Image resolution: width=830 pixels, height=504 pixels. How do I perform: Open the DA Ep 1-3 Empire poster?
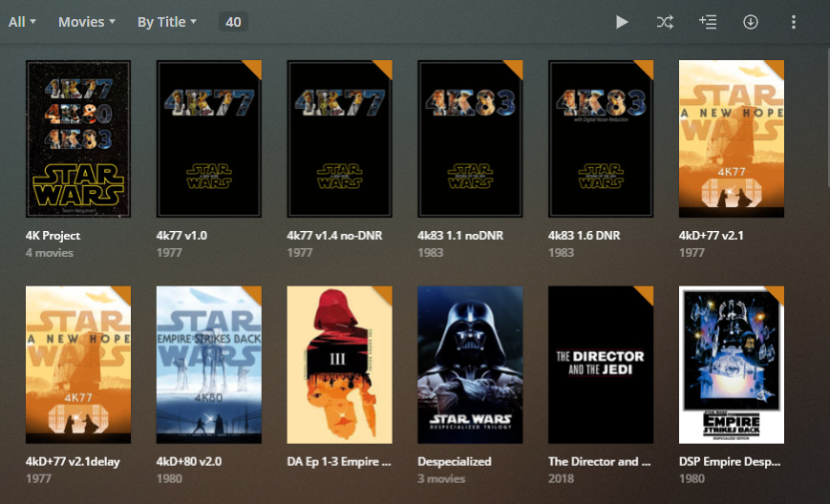click(340, 365)
